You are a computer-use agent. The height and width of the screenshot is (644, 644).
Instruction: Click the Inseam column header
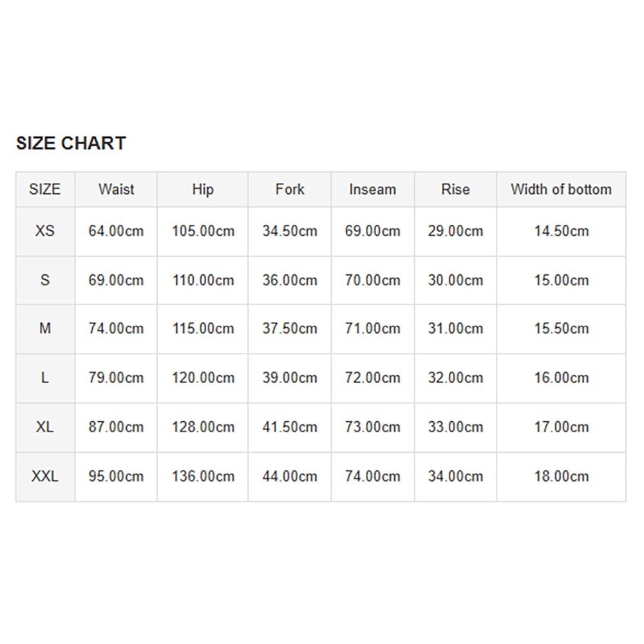pos(372,189)
